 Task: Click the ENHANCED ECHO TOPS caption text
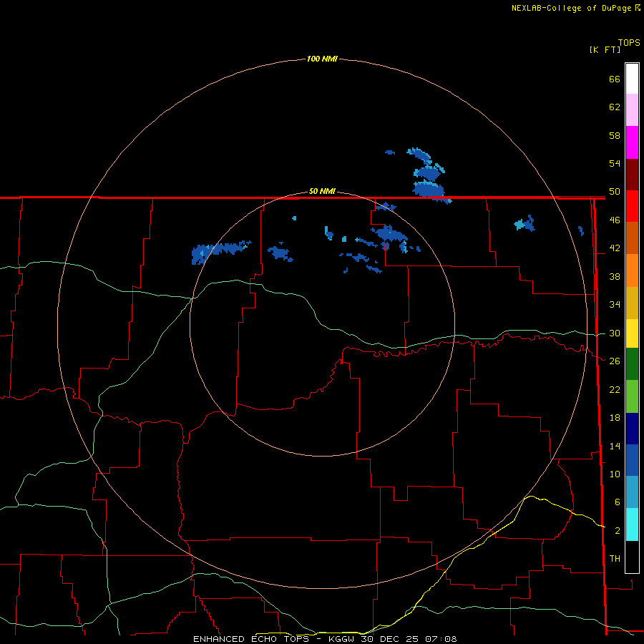(251, 639)
